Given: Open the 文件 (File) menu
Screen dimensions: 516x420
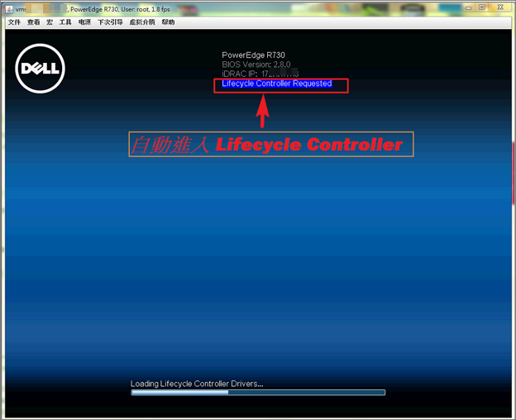Looking at the screenshot, I should [14, 22].
